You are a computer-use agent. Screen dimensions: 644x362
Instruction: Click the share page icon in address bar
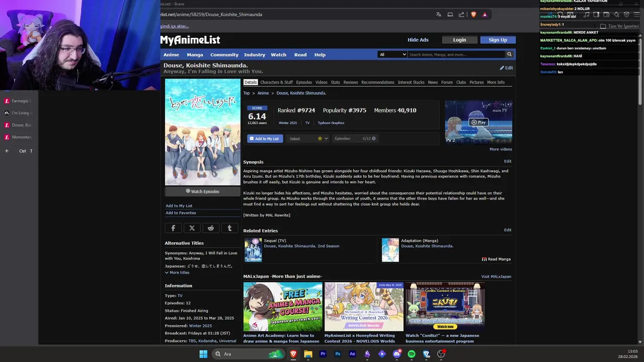pyautogui.click(x=461, y=15)
